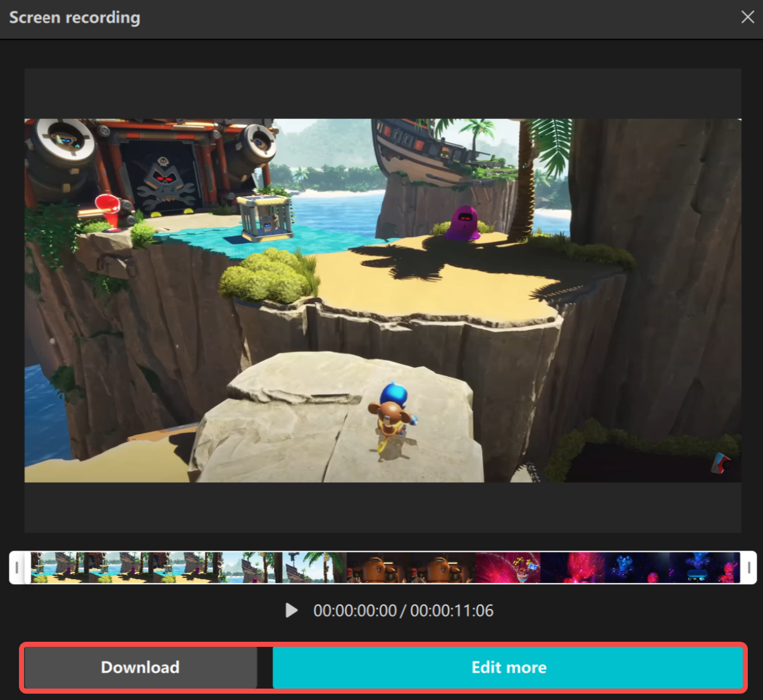The width and height of the screenshot is (763, 700).
Task: Play the screen recording preview
Action: click(x=292, y=610)
